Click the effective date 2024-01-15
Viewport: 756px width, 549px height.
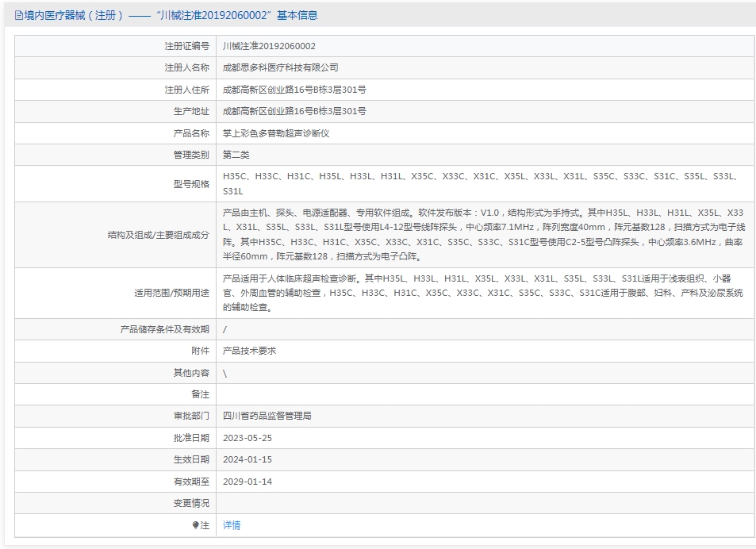coord(248,459)
